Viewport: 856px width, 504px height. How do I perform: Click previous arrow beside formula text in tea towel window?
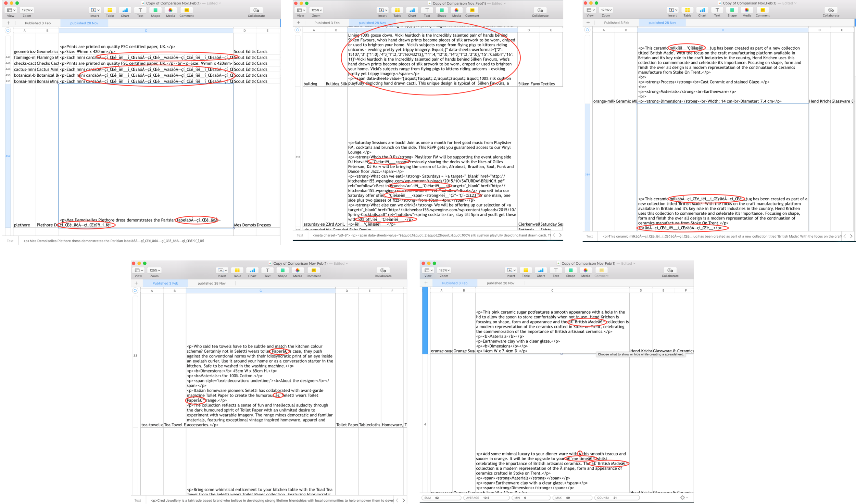pos(397,501)
